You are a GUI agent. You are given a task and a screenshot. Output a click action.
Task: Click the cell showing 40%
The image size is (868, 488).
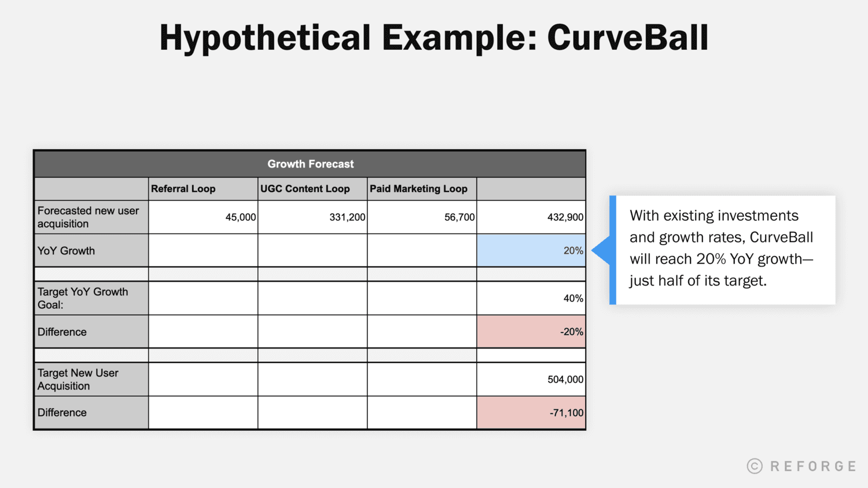point(531,298)
